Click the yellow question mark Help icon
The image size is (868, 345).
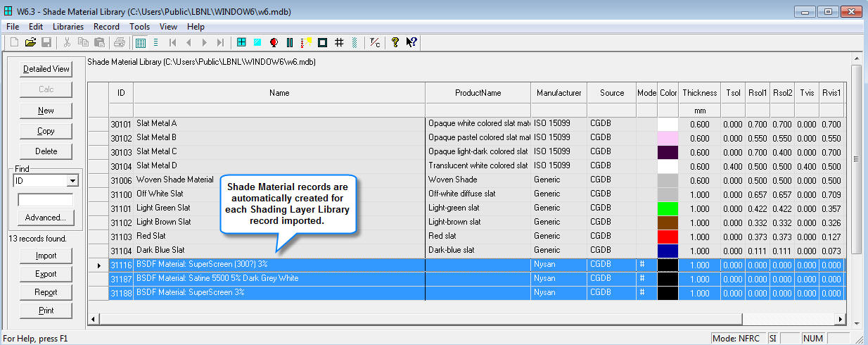point(395,42)
